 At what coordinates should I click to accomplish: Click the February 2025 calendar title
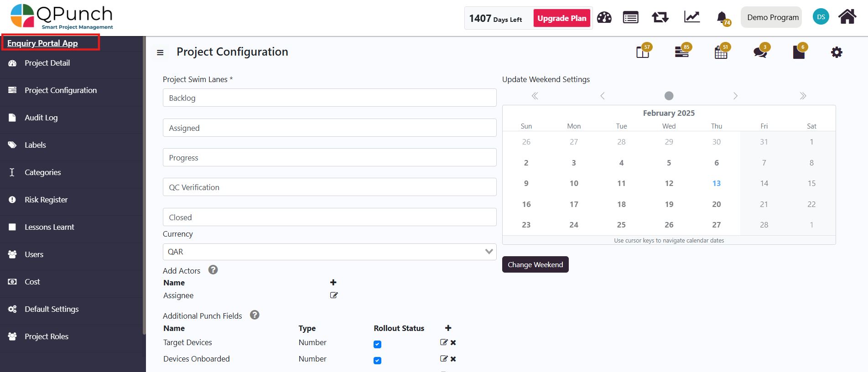pyautogui.click(x=669, y=113)
